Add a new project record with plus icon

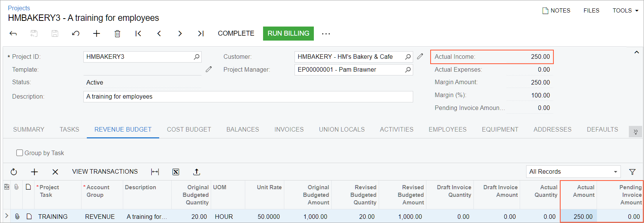point(97,34)
